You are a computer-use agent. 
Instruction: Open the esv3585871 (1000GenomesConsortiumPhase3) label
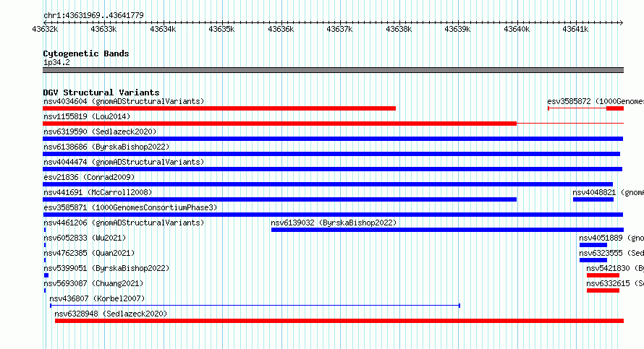(x=130, y=207)
